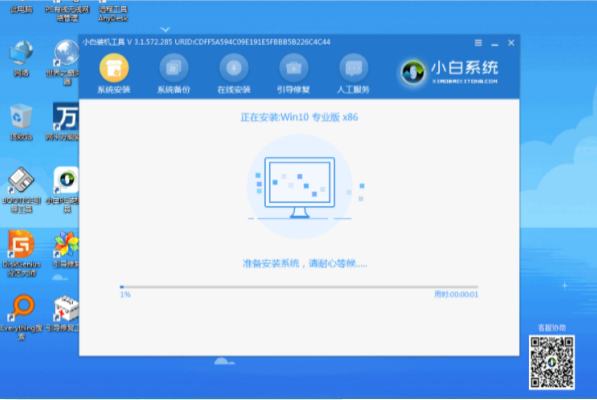This screenshot has height=400, width=597.
Task: Click the 客服协助 label above the QR code
Action: point(552,328)
